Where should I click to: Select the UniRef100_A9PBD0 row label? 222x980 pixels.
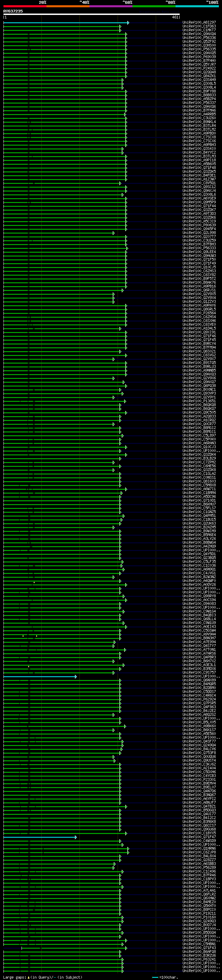(199, 133)
